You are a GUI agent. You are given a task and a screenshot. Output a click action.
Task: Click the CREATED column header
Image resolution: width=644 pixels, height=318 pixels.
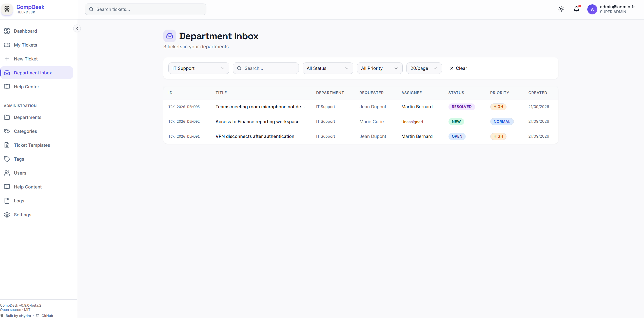pyautogui.click(x=538, y=93)
